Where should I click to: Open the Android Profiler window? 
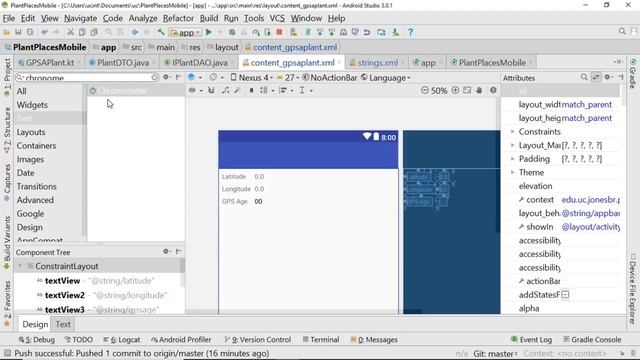coord(181,340)
